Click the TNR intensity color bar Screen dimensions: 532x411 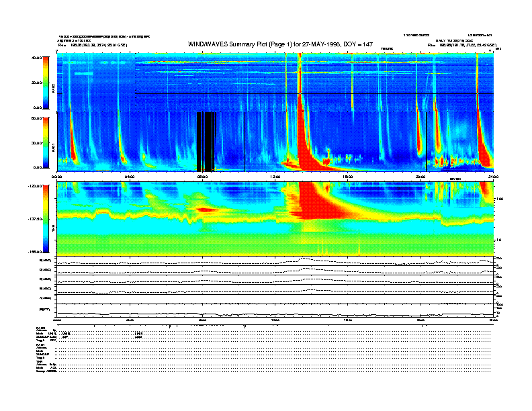[x=46, y=219]
